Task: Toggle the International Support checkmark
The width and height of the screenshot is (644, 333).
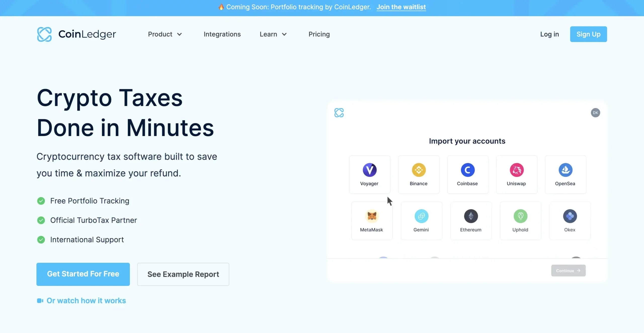Action: tap(41, 240)
